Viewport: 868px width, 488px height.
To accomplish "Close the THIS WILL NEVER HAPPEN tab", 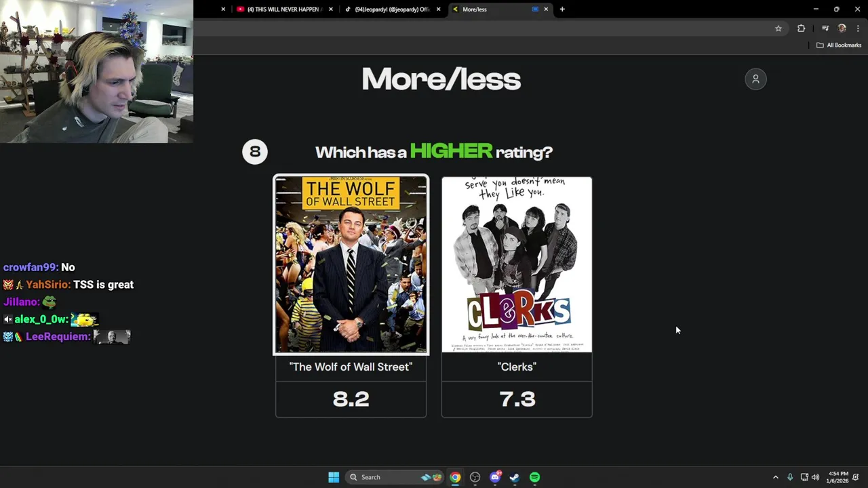I will (331, 9).
